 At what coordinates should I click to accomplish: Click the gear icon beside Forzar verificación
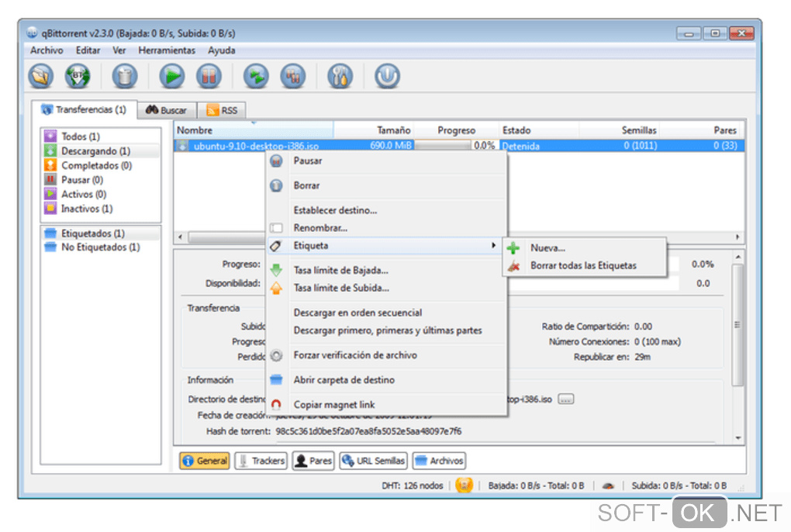coord(276,355)
